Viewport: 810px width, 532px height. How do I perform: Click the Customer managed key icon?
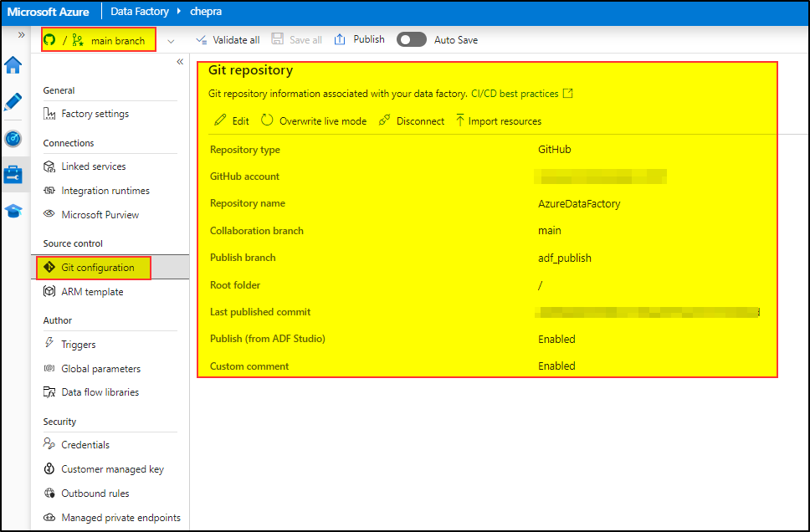pyautogui.click(x=49, y=468)
